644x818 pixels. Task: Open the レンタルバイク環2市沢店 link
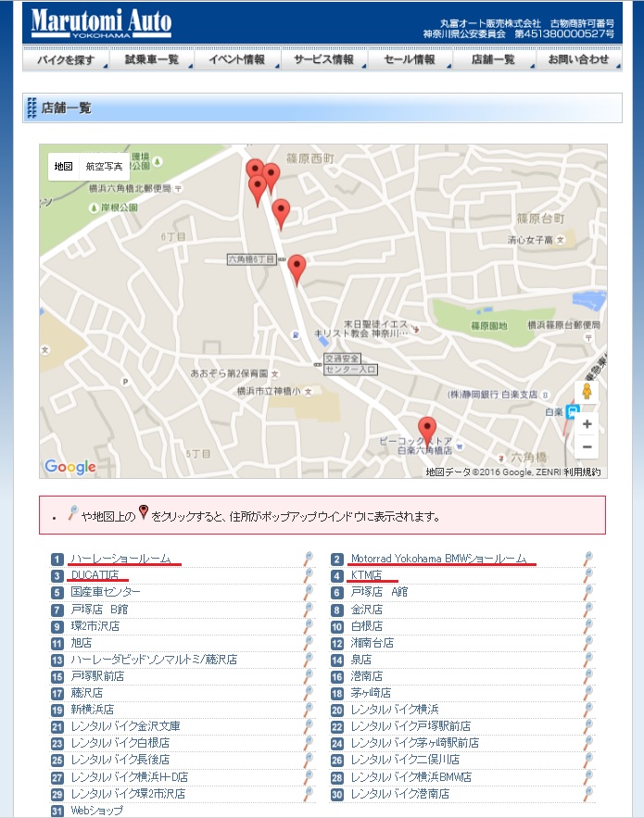(x=129, y=794)
